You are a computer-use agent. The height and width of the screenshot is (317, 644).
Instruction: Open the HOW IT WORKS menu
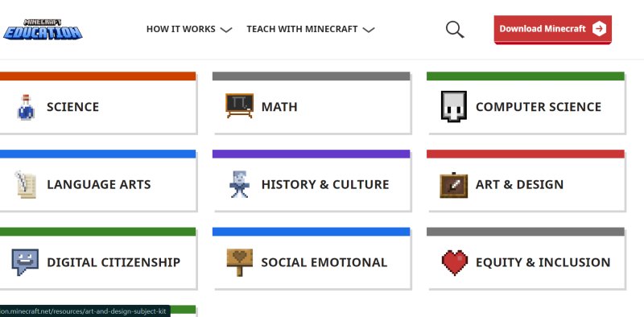[180, 29]
